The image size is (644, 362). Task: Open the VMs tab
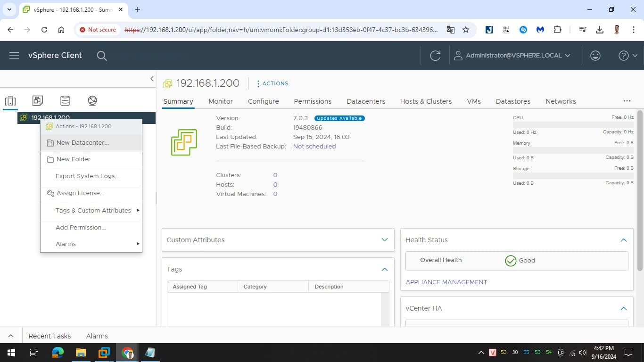474,101
